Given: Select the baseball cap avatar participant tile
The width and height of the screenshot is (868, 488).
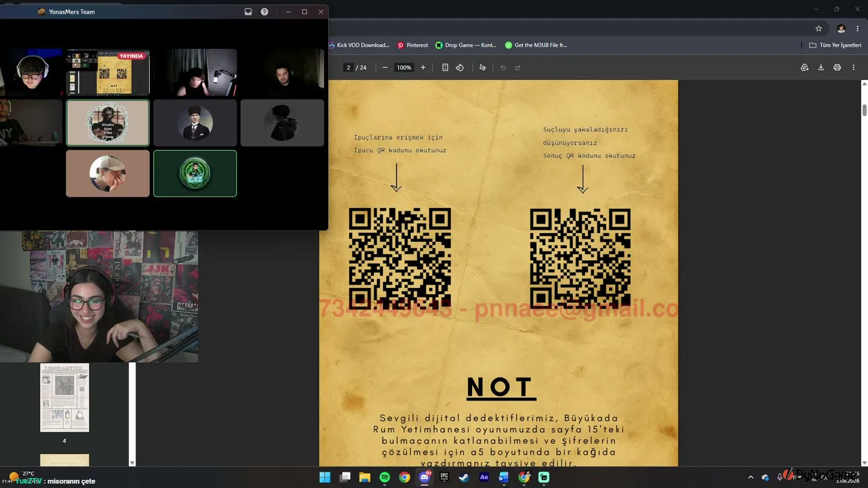Looking at the screenshot, I should (108, 174).
